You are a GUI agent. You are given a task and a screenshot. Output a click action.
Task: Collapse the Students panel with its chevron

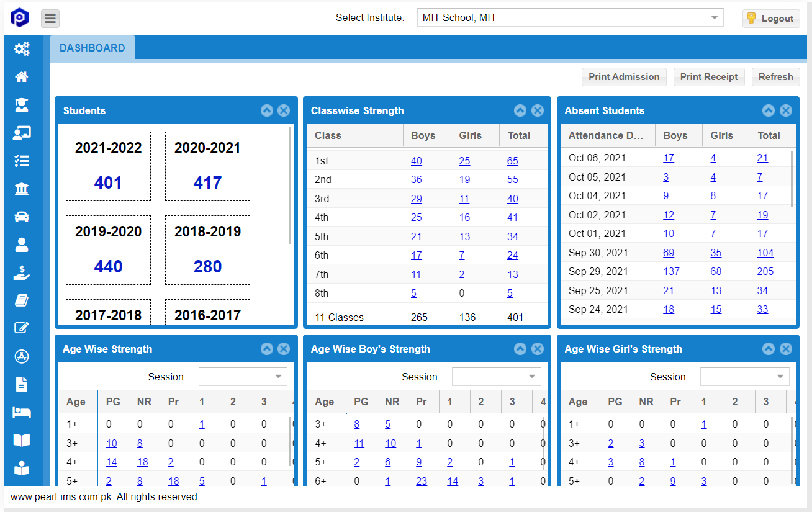(x=267, y=110)
